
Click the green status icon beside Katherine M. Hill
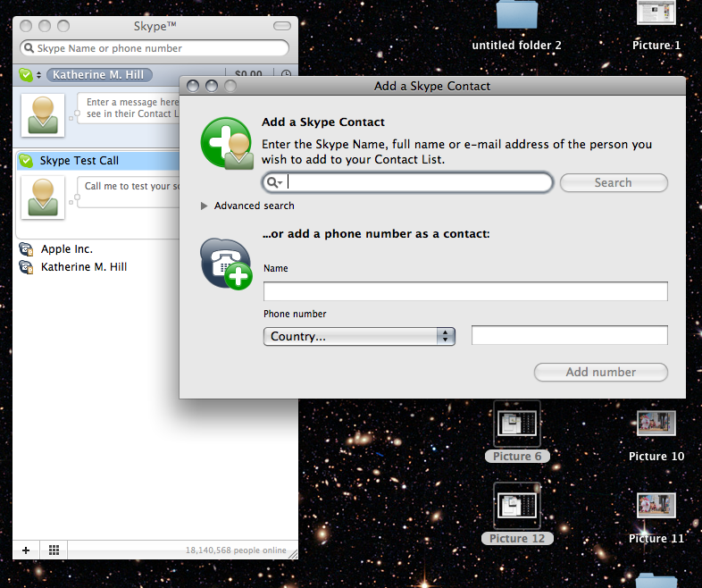26,75
